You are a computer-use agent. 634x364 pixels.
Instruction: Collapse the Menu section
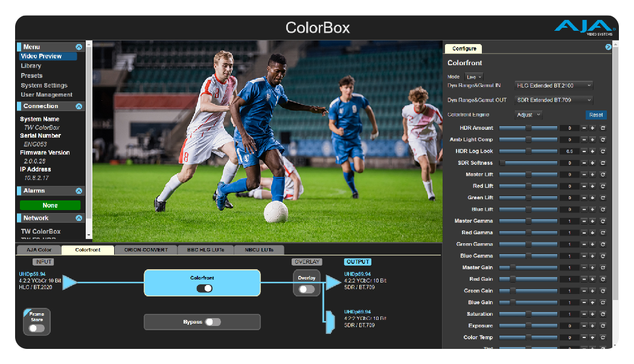tap(79, 47)
